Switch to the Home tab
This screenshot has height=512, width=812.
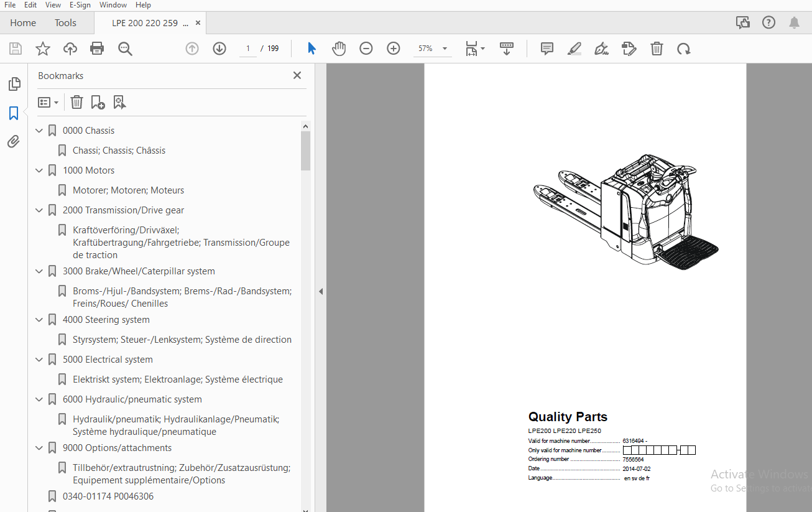click(x=23, y=23)
